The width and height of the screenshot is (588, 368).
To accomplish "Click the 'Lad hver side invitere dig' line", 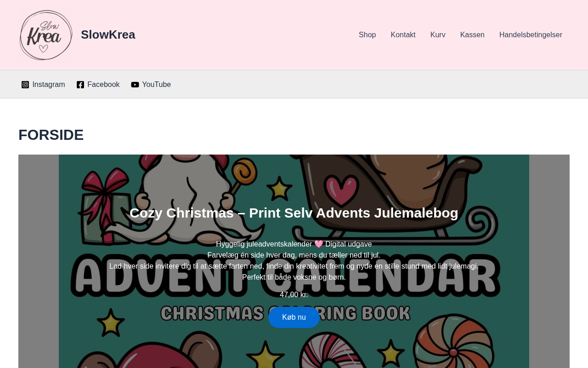I will (294, 266).
